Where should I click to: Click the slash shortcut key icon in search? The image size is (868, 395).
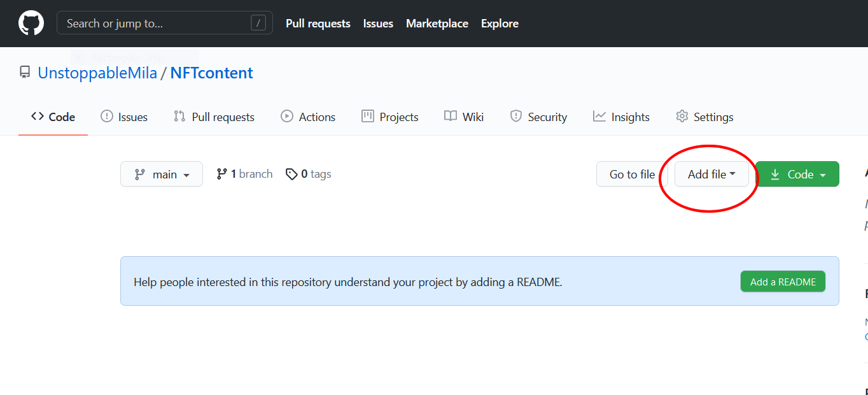(258, 24)
